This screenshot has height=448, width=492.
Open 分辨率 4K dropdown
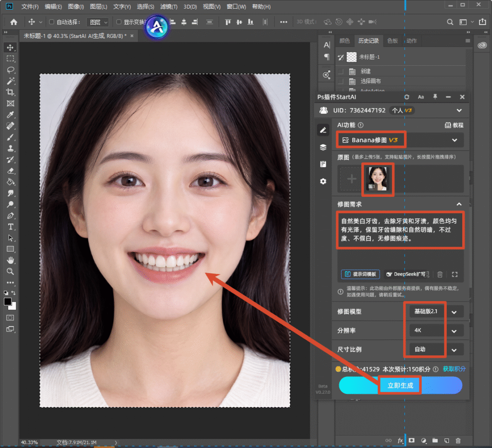436,330
